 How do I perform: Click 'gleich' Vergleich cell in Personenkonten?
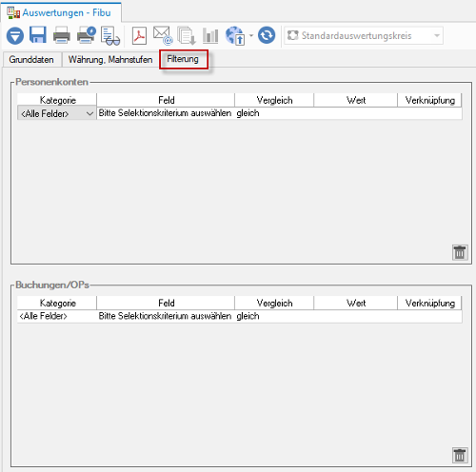click(x=274, y=113)
